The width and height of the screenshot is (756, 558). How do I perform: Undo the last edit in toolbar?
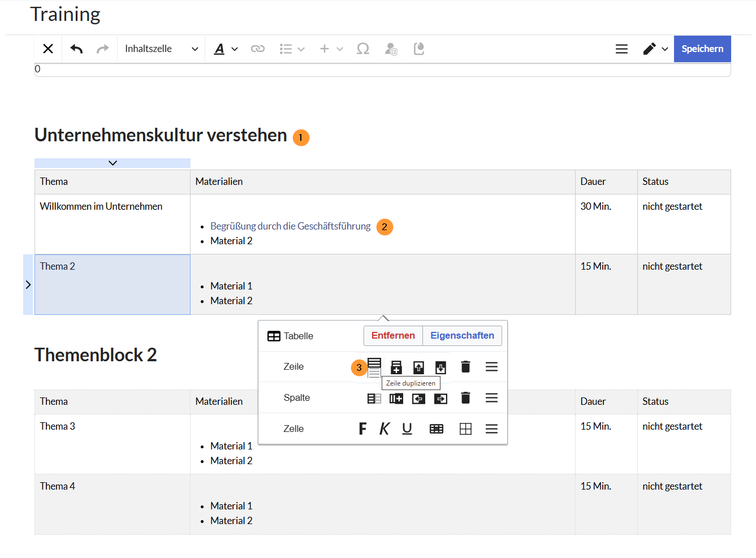(x=76, y=49)
